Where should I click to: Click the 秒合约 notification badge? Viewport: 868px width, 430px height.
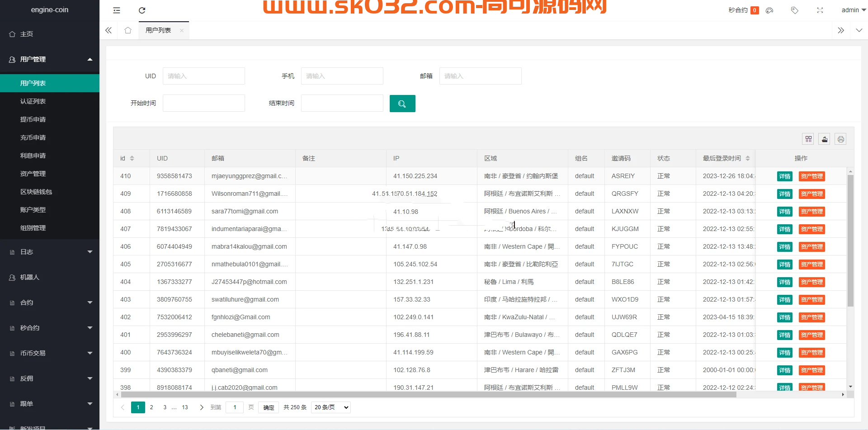pos(755,10)
